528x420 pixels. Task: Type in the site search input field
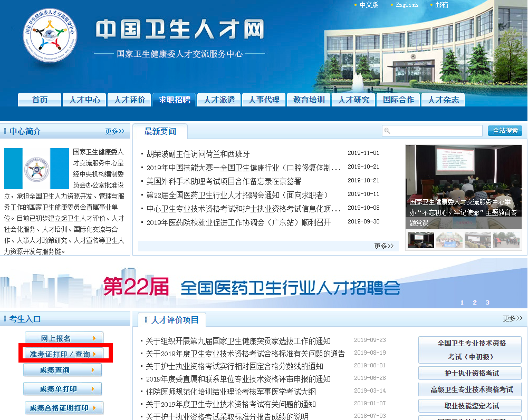pos(435,131)
